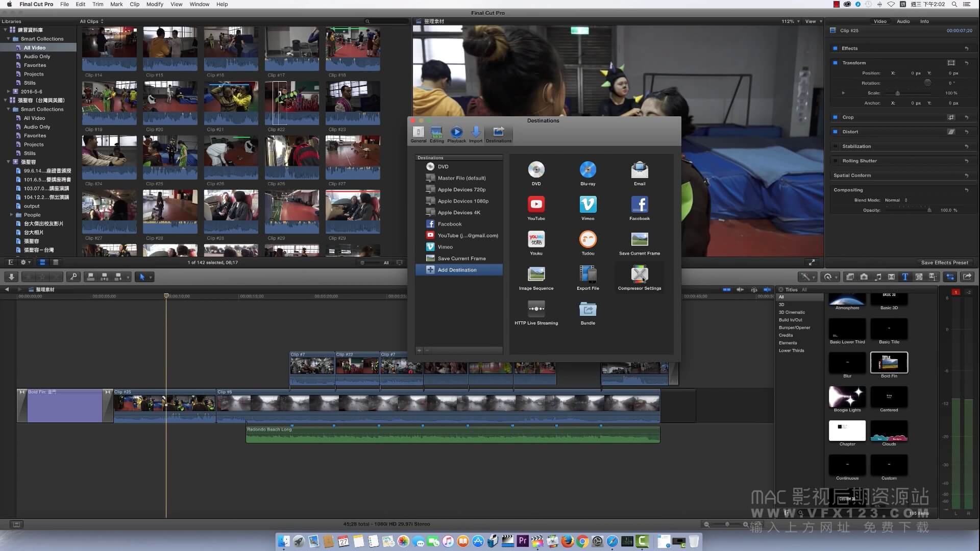The height and width of the screenshot is (551, 980).
Task: Expand the 2016-5-6 event triangle
Action: [8, 92]
